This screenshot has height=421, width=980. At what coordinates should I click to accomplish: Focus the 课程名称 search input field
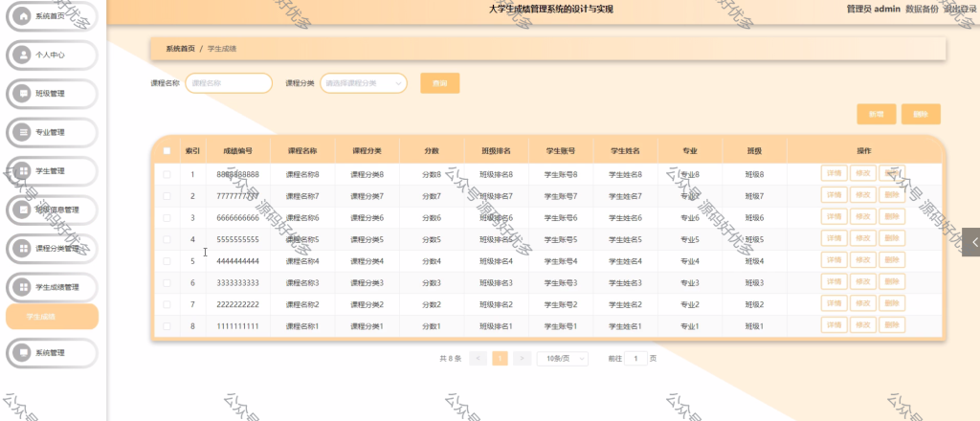(229, 83)
